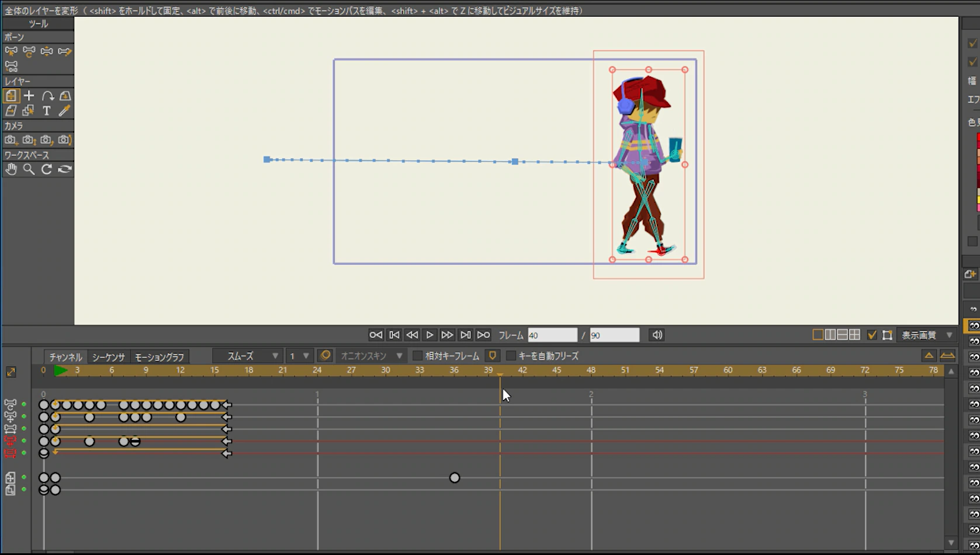The height and width of the screenshot is (555, 980).
Task: Enable the 相対キーフレーム checkbox
Action: point(418,356)
